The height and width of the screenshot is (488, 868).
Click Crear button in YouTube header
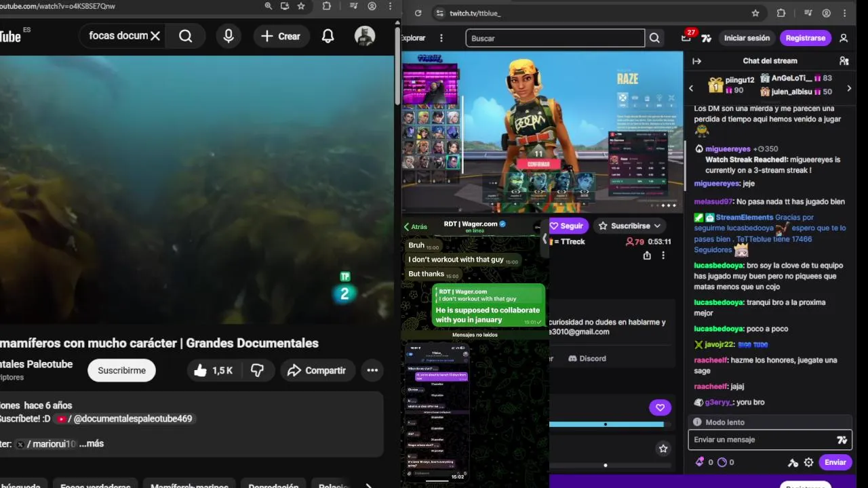click(281, 36)
